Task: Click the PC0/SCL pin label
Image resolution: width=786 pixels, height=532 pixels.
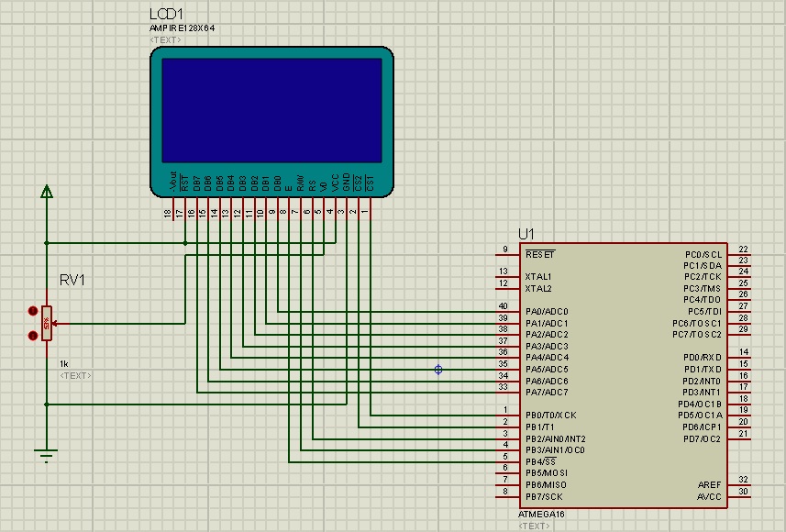Action: click(703, 255)
